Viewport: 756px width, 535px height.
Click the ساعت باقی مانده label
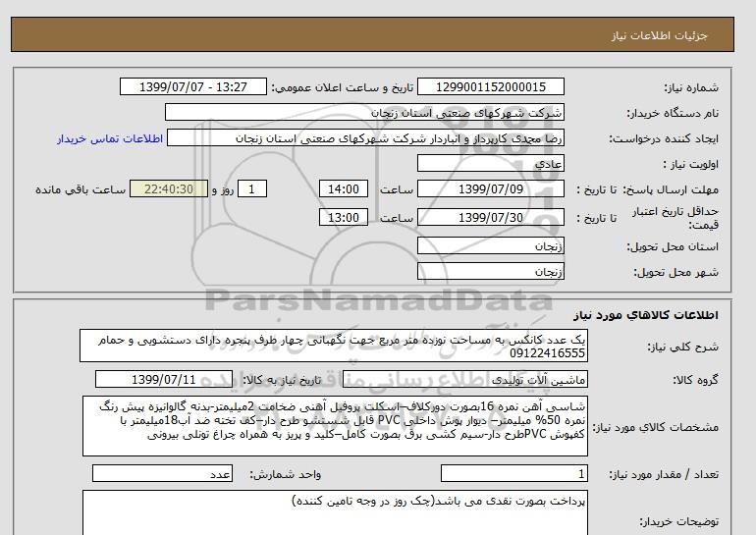[81, 189]
